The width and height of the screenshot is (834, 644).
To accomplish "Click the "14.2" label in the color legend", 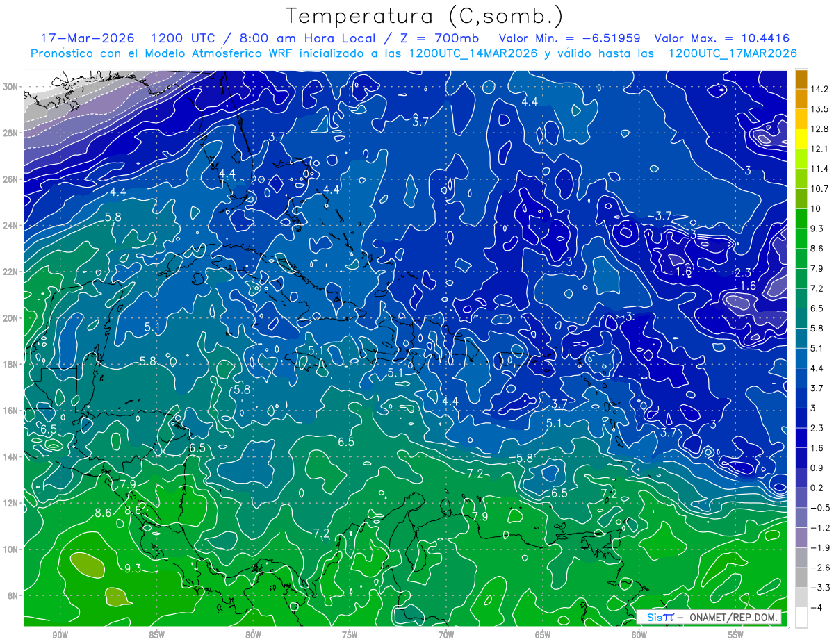I will 821,89.
